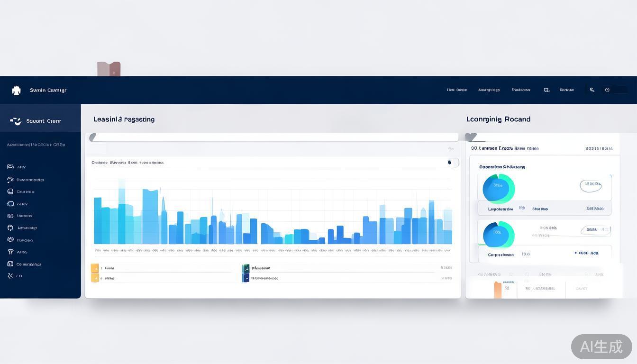
Task: Click the circular icon at far right of header
Action: (607, 90)
